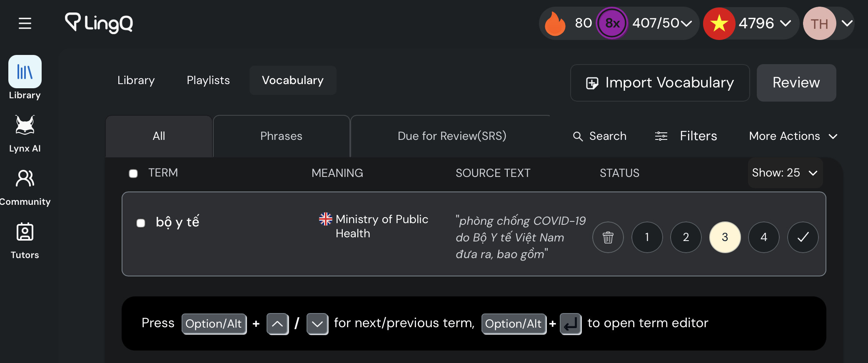Expand the Show: 25 dropdown

[785, 173]
